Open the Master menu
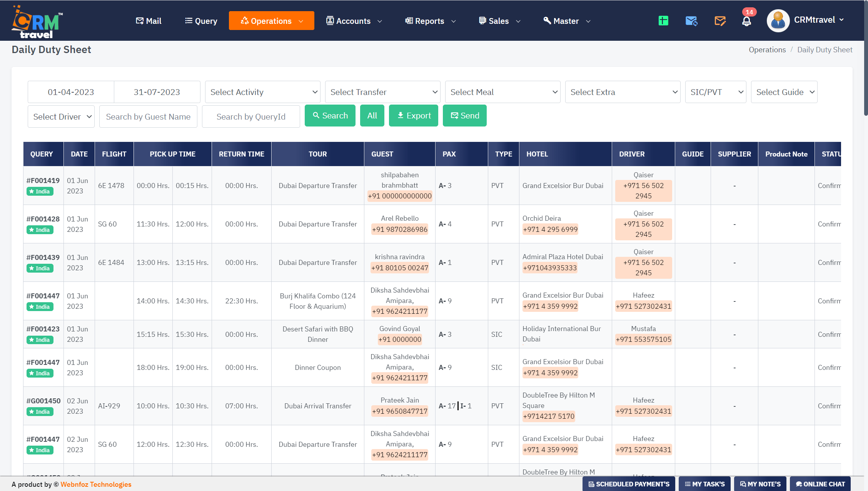The height and width of the screenshot is (491, 868). 566,21
